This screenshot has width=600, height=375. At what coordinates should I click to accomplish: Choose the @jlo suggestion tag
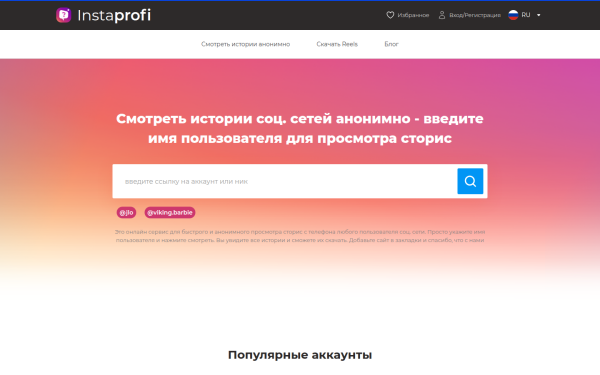pos(126,212)
